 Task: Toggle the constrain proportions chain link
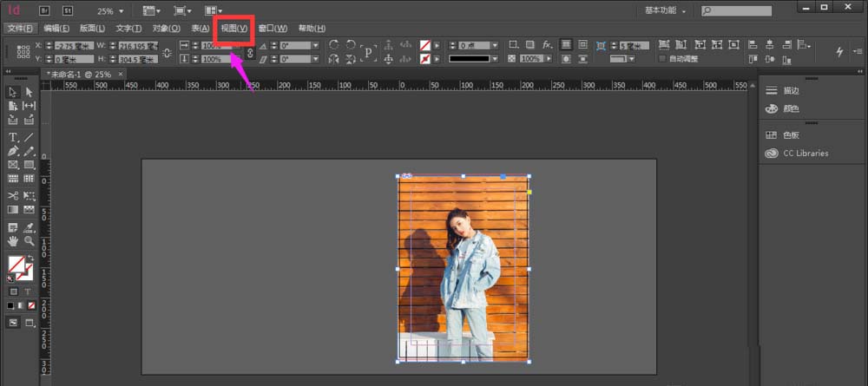[x=250, y=52]
